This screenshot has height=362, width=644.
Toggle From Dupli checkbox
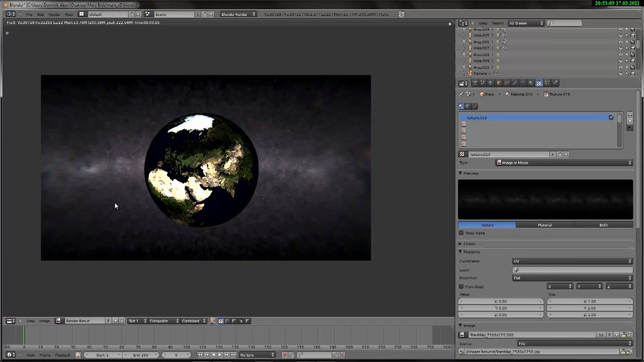pyautogui.click(x=461, y=287)
